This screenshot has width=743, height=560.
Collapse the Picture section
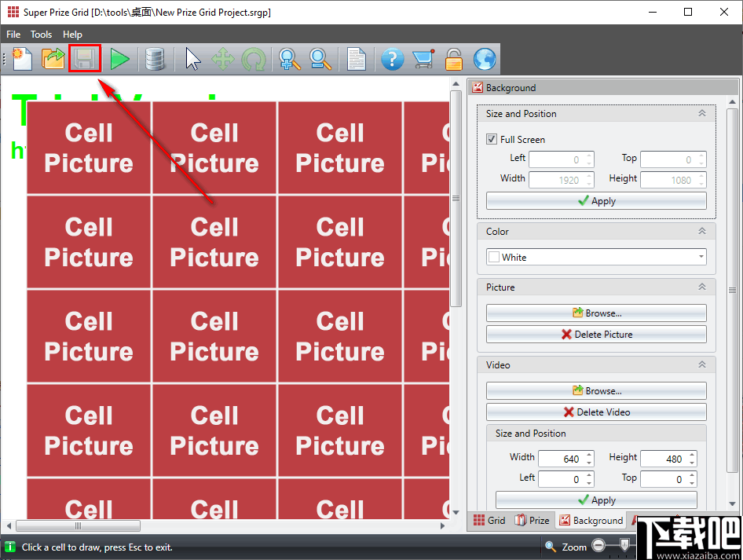point(702,287)
